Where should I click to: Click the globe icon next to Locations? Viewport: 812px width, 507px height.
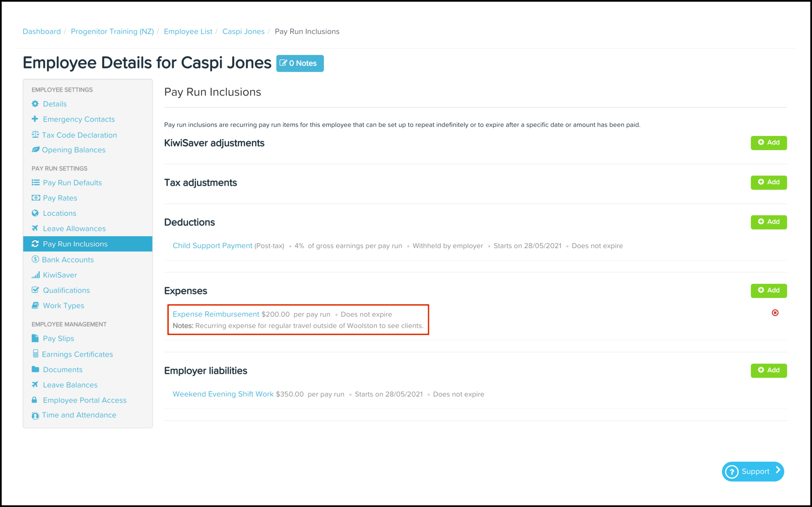pos(35,213)
